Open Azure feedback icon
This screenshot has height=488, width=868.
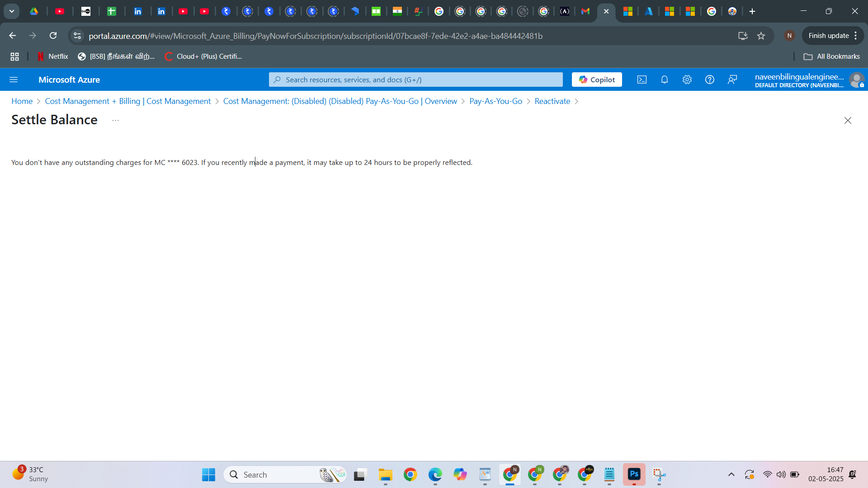[x=732, y=80]
